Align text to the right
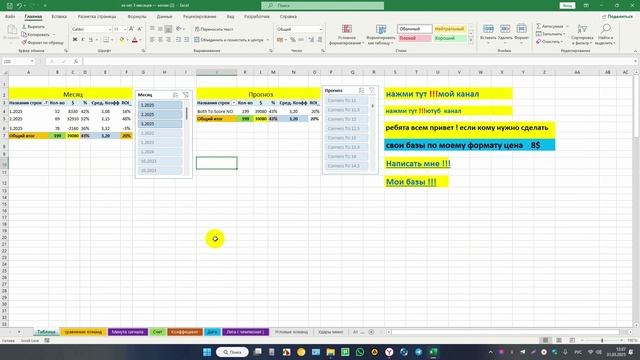Viewport: 640px width, 360px height. [x=168, y=40]
